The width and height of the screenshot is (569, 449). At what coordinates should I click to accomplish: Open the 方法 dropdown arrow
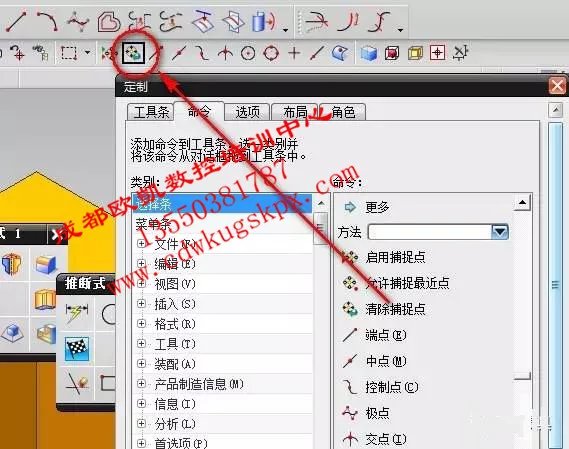pos(500,232)
